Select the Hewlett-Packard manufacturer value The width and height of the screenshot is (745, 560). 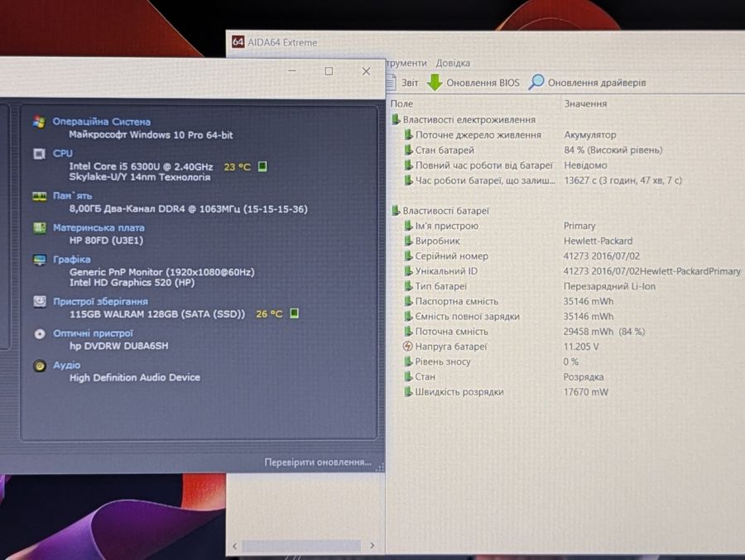[598, 241]
